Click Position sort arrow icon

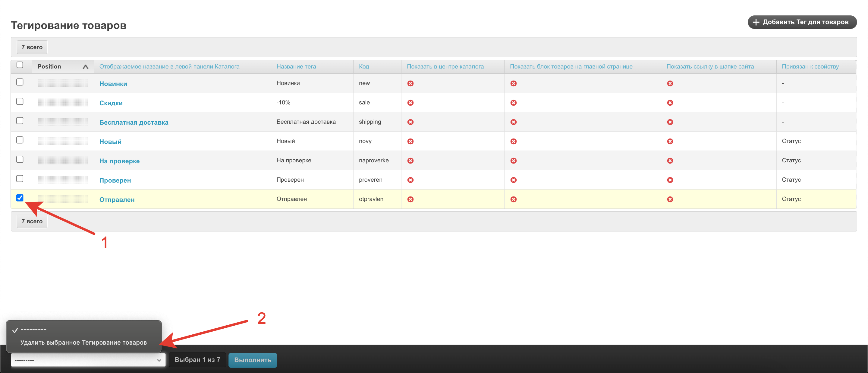[x=86, y=67]
